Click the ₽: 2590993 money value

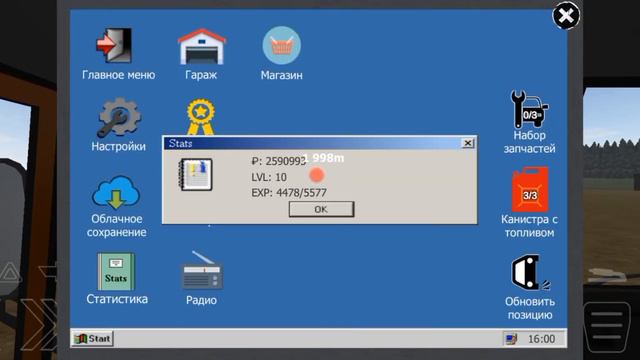pyautogui.click(x=278, y=161)
